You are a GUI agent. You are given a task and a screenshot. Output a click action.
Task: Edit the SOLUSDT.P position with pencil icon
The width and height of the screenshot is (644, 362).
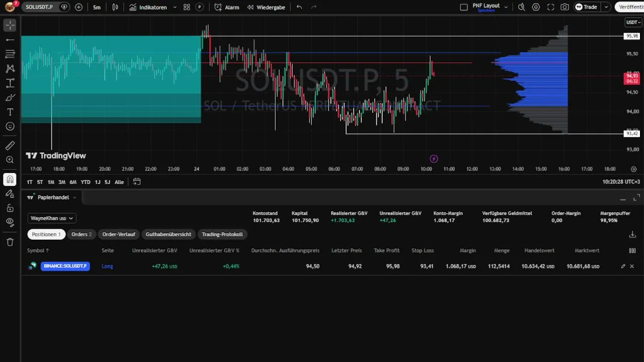(x=623, y=266)
